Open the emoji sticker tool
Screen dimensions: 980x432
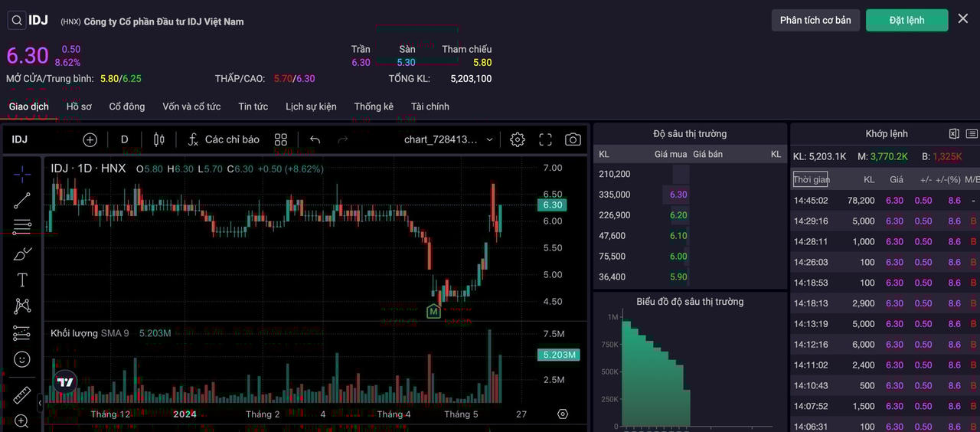pyautogui.click(x=22, y=359)
